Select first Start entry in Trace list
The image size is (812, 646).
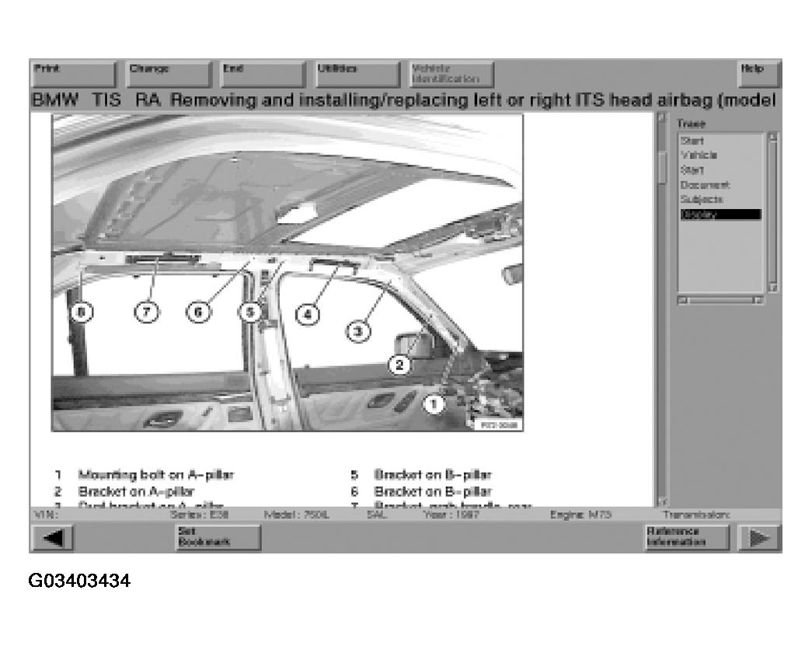(x=692, y=141)
